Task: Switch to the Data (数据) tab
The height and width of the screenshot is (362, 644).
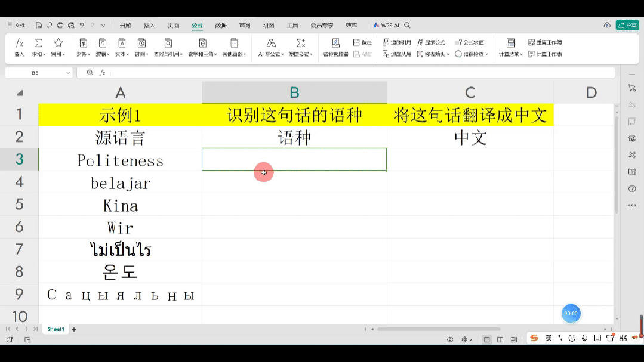Action: coord(221,26)
